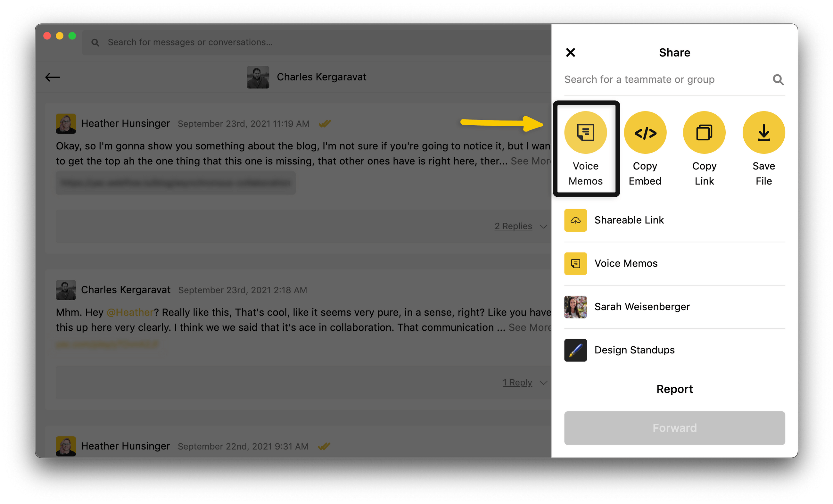Click the Report option

(674, 389)
